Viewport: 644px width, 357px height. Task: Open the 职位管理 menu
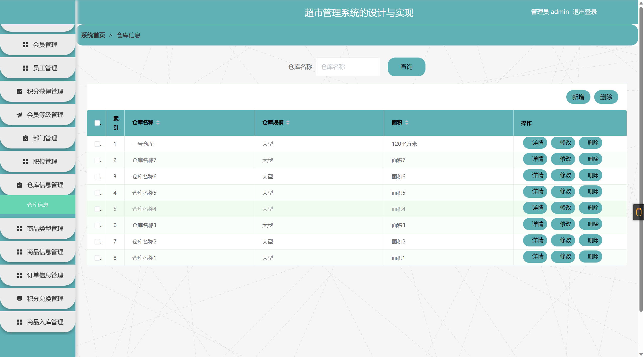coord(38,161)
